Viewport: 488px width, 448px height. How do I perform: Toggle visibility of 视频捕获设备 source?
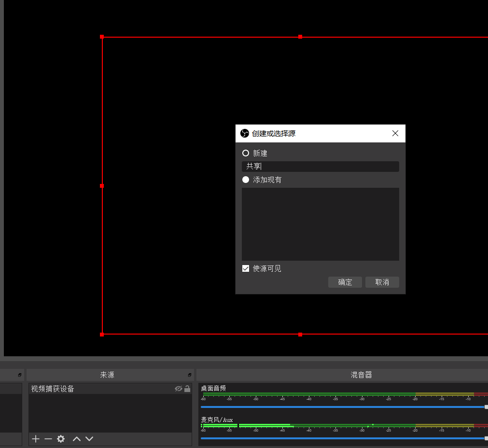(x=178, y=389)
